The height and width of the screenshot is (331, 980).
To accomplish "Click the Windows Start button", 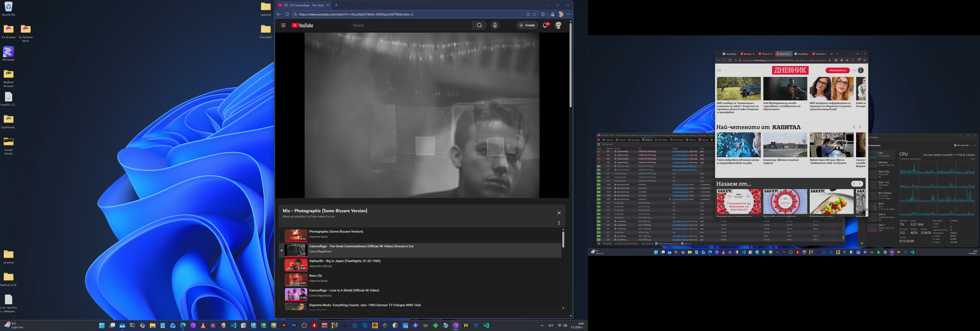I will (102, 326).
